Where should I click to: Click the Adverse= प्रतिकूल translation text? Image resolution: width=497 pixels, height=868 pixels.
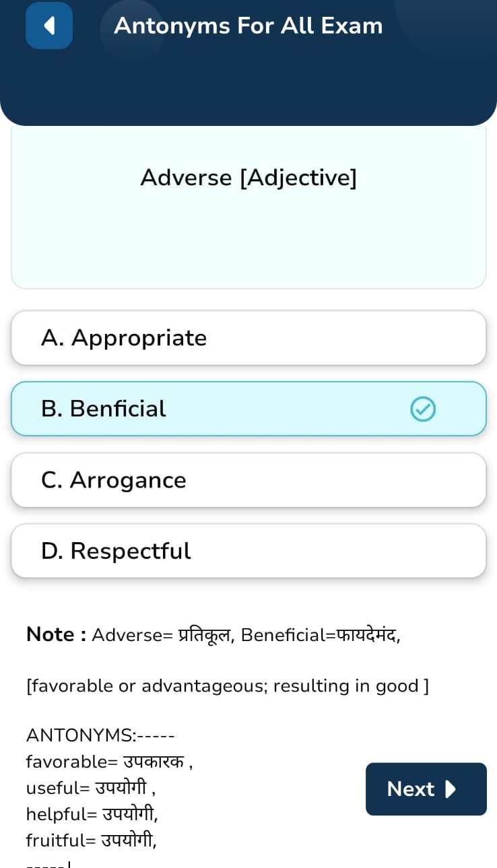(162, 635)
